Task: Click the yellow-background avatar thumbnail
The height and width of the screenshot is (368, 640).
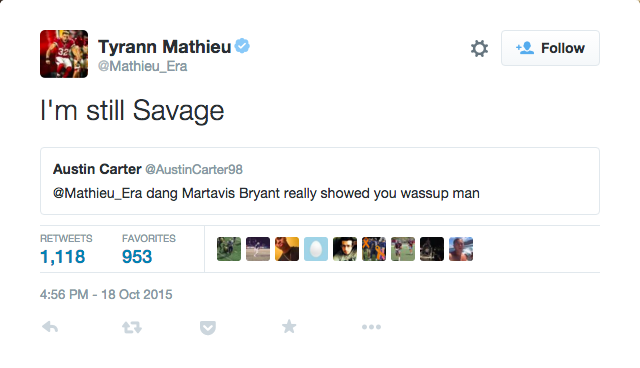Action: [287, 249]
